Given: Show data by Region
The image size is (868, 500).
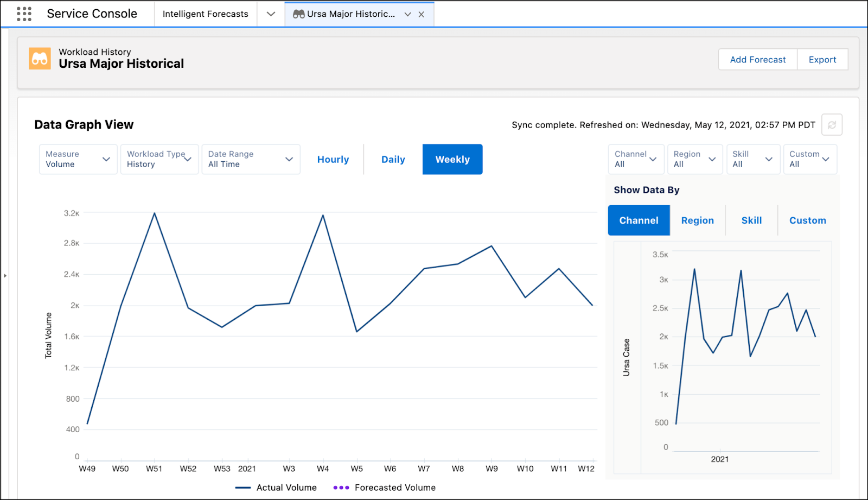Looking at the screenshot, I should tap(698, 220).
